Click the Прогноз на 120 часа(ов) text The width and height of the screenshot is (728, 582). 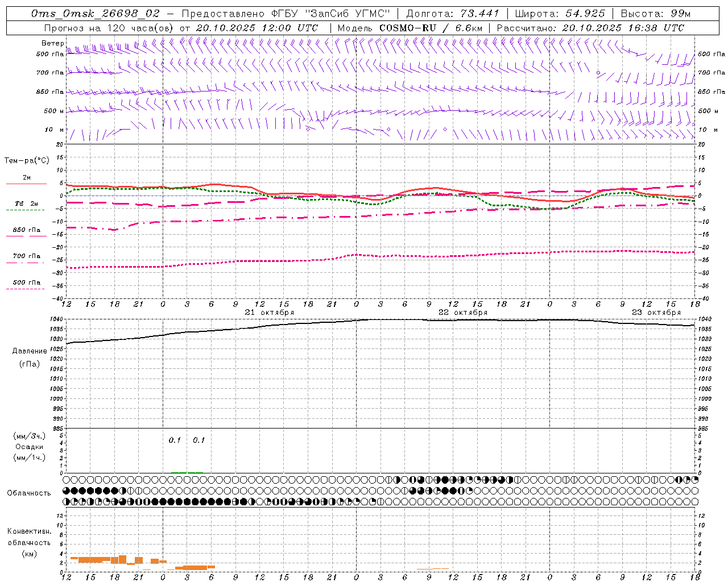pyautogui.click(x=110, y=28)
